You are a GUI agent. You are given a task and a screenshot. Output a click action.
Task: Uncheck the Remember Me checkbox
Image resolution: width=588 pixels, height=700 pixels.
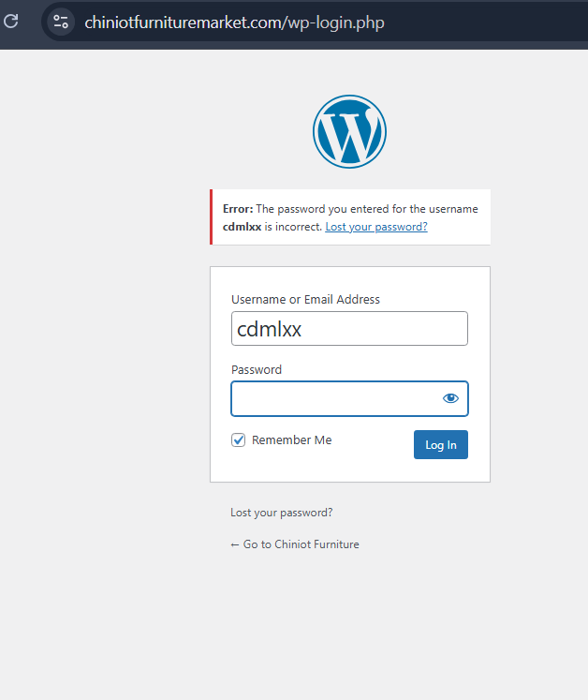238,440
